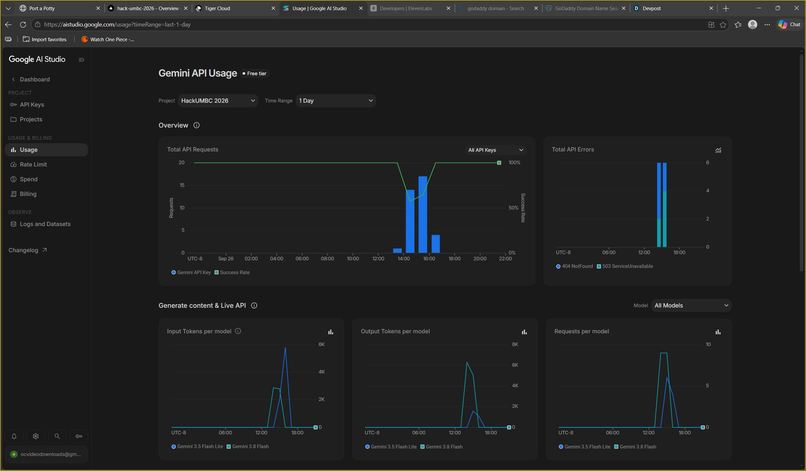The image size is (806, 471).
Task: Reload the page with the refresh icon
Action: click(x=23, y=24)
